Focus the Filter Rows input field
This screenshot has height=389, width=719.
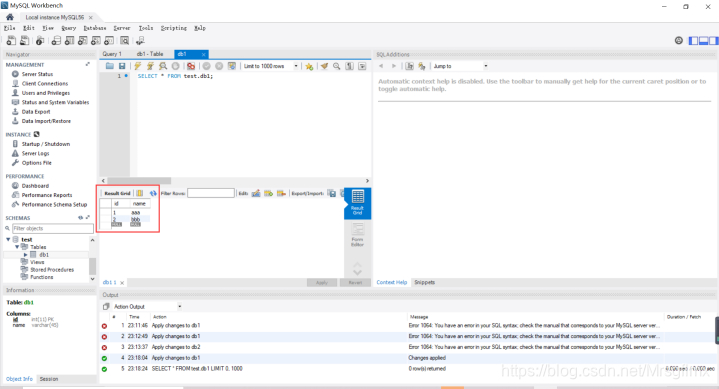pyautogui.click(x=211, y=193)
